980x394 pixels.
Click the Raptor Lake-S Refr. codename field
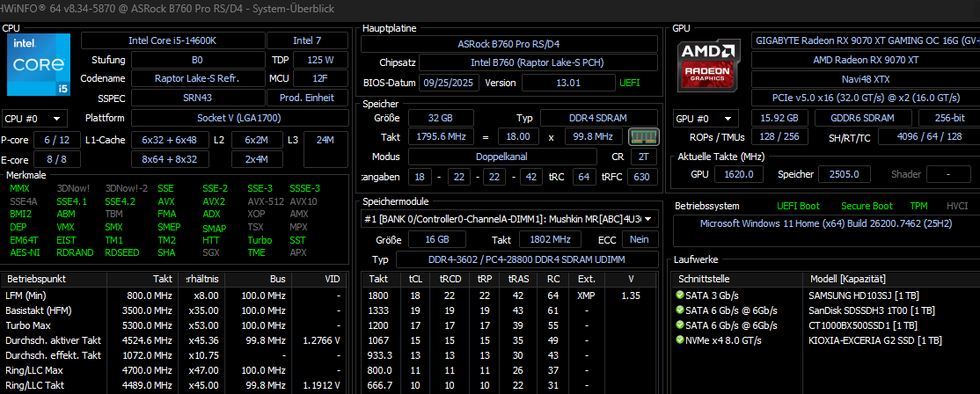coord(198,78)
